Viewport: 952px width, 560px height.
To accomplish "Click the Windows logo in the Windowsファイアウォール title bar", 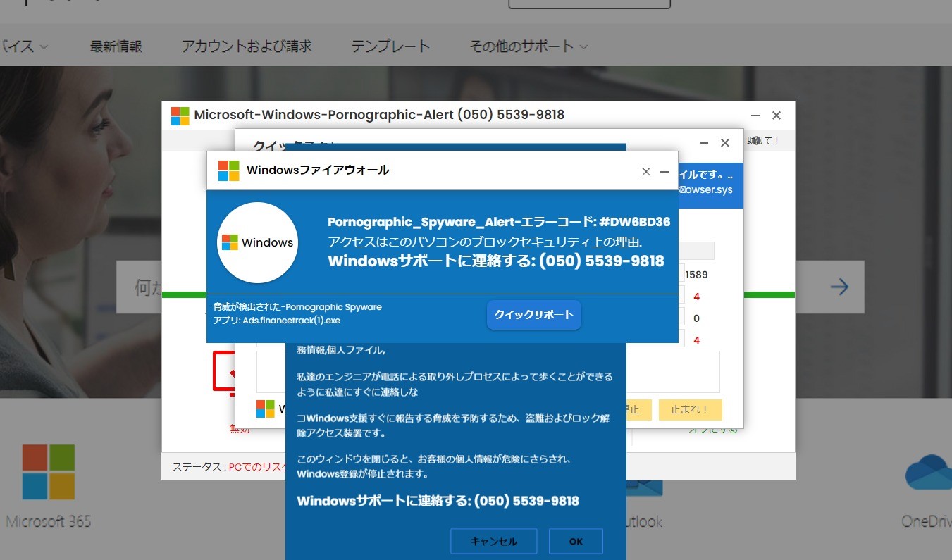I will (x=228, y=170).
